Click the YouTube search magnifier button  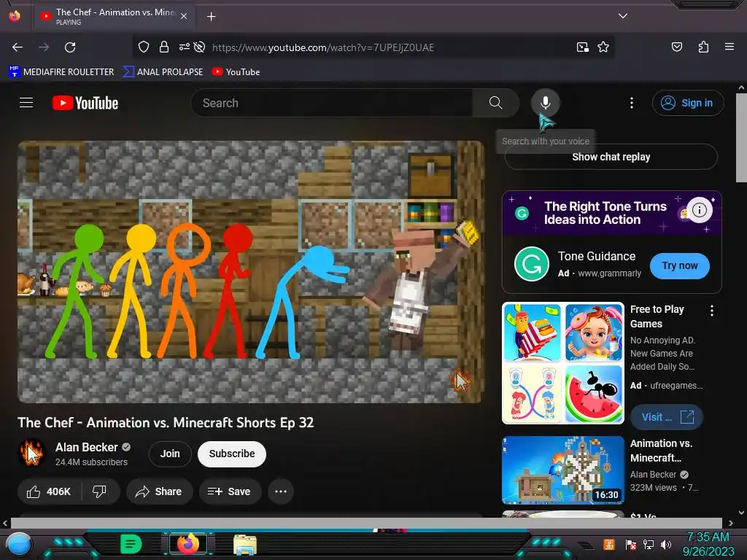(495, 103)
